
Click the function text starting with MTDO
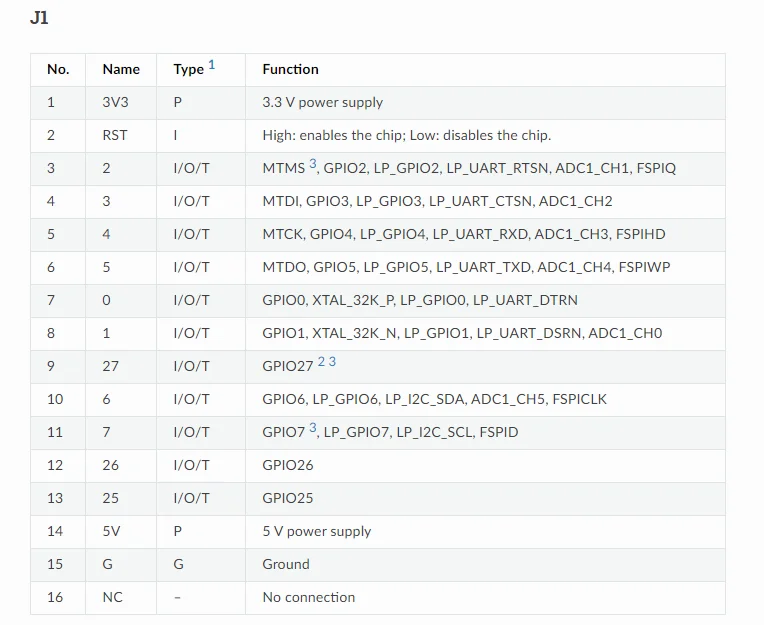tap(466, 267)
